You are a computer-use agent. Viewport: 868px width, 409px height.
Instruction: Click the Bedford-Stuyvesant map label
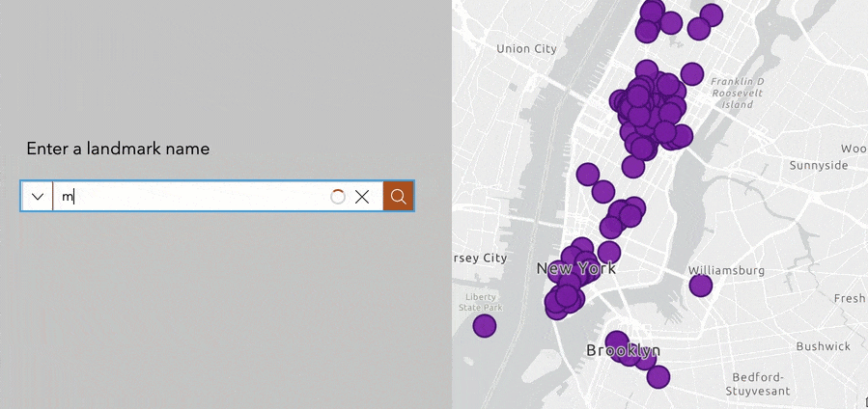click(x=759, y=384)
